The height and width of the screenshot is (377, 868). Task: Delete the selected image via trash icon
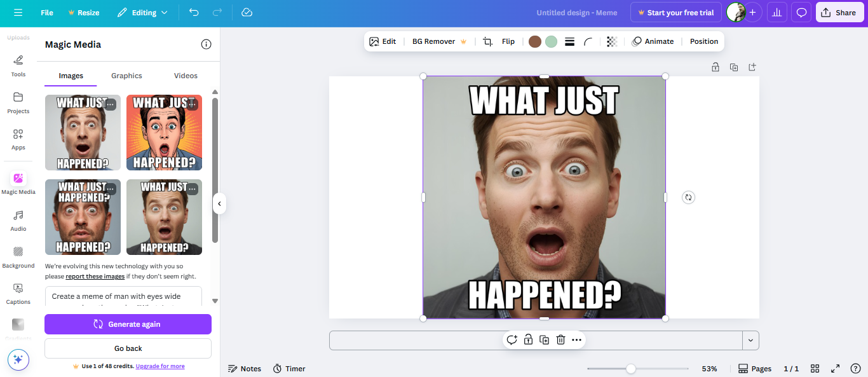pos(560,339)
